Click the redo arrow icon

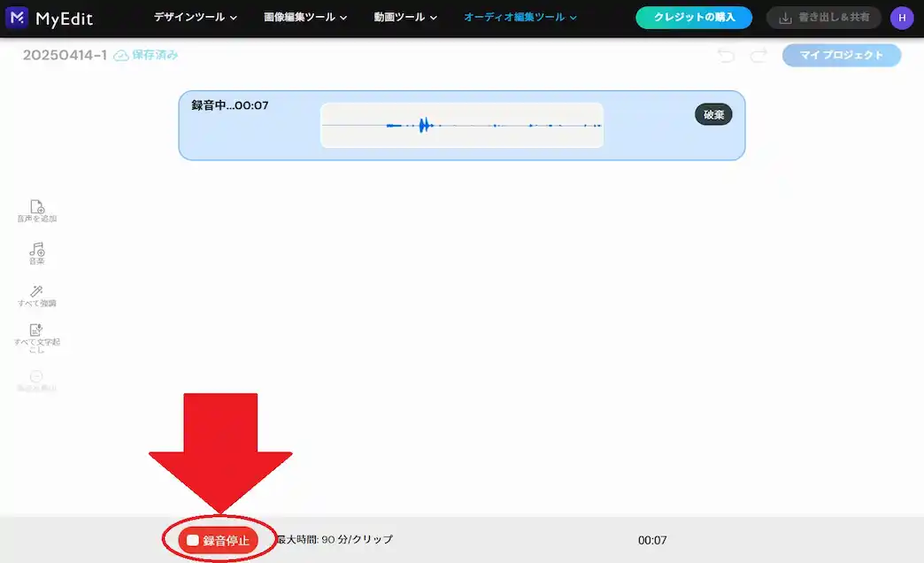point(757,55)
